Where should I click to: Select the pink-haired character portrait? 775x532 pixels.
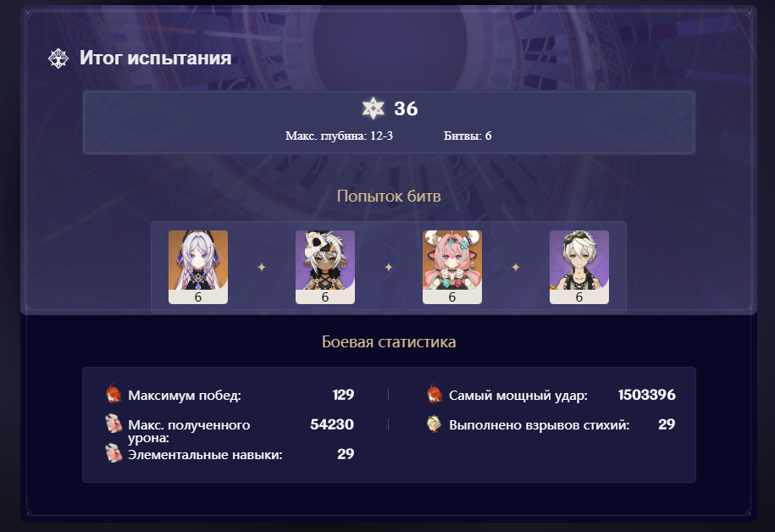452,267
